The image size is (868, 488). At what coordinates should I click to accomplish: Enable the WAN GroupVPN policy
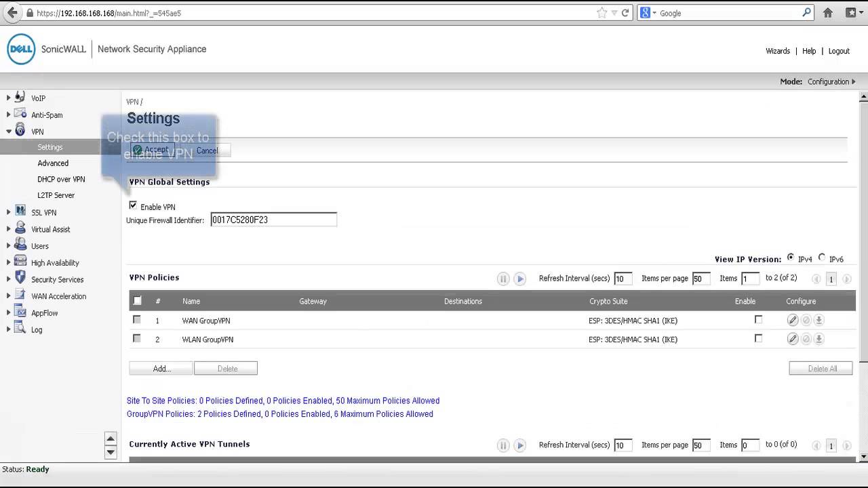(x=758, y=319)
